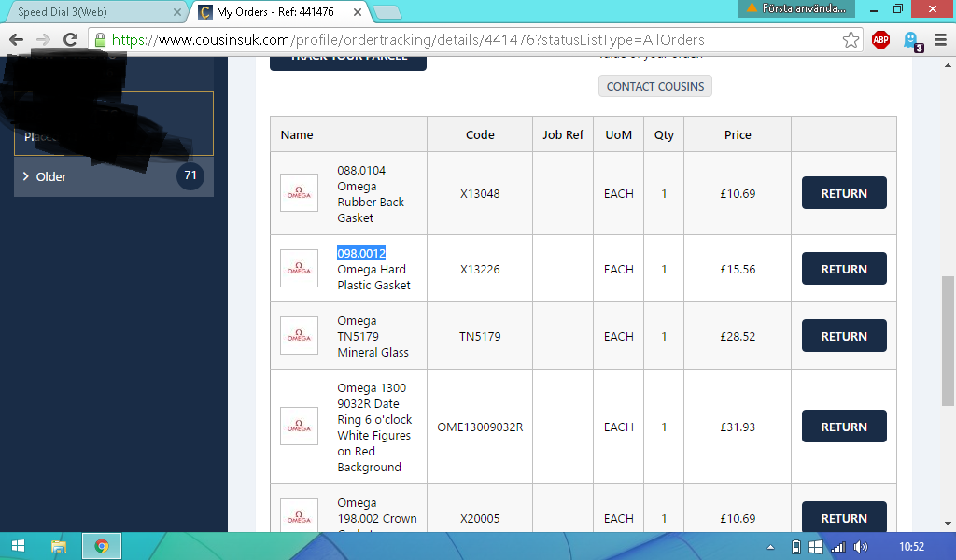Reload the page with refresh icon
Image resolution: width=956 pixels, height=560 pixels.
tap(70, 40)
